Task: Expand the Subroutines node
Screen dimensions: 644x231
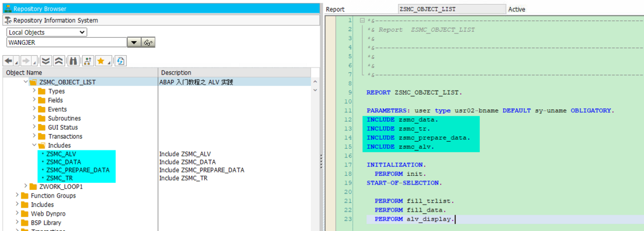Action: pos(35,118)
